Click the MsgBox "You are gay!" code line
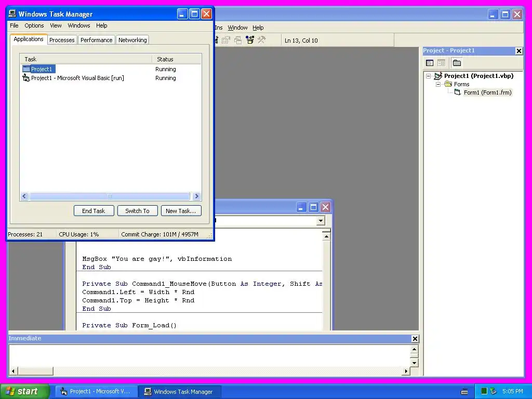 coord(157,259)
